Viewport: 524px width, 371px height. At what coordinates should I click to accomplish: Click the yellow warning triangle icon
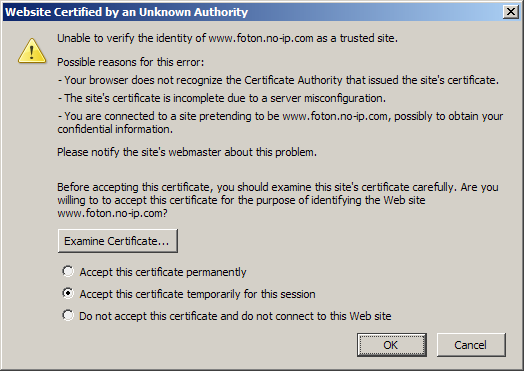point(32,51)
